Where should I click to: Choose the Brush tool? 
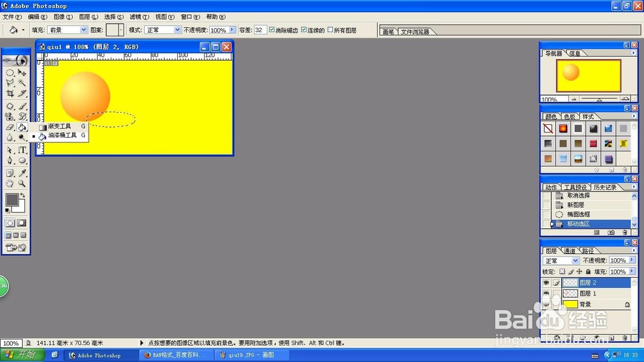tap(22, 106)
